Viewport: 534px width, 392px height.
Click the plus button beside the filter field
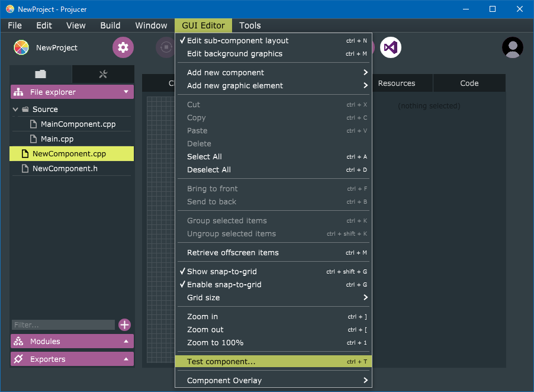[x=124, y=324]
